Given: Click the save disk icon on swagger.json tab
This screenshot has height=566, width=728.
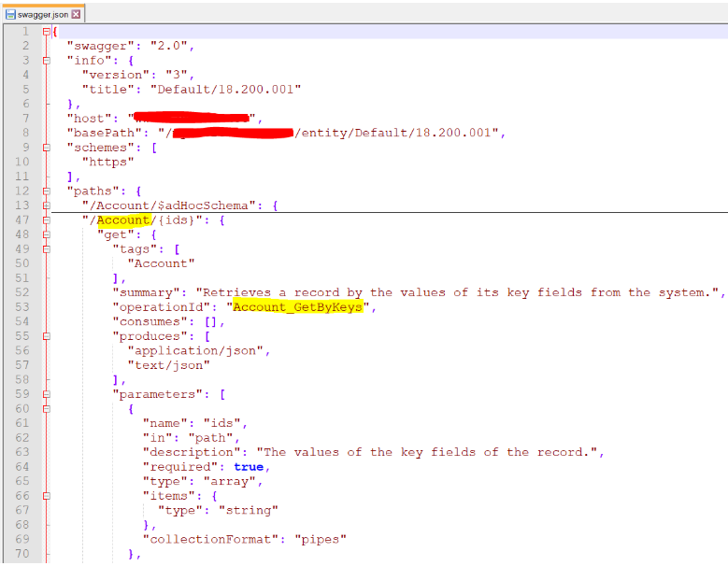Looking at the screenshot, I should click(10, 14).
